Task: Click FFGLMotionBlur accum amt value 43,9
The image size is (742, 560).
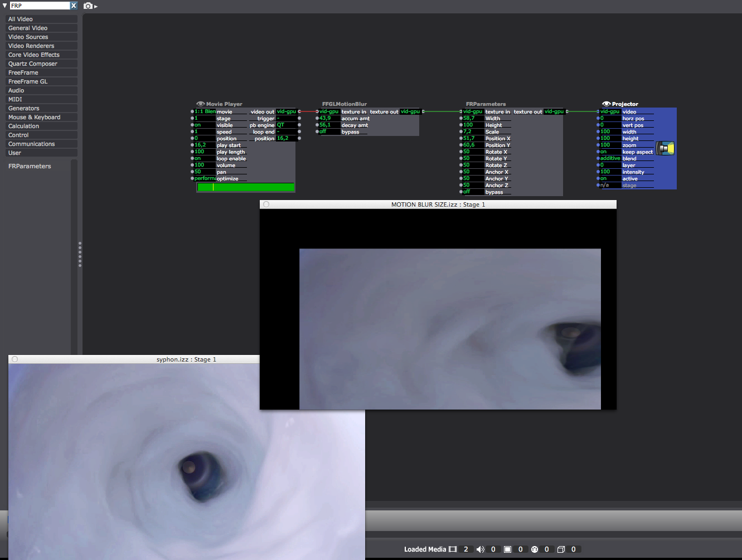Action: 329,118
